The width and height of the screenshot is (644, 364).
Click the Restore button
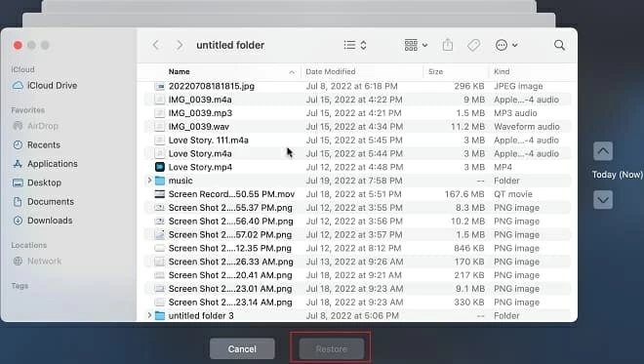[331, 348]
